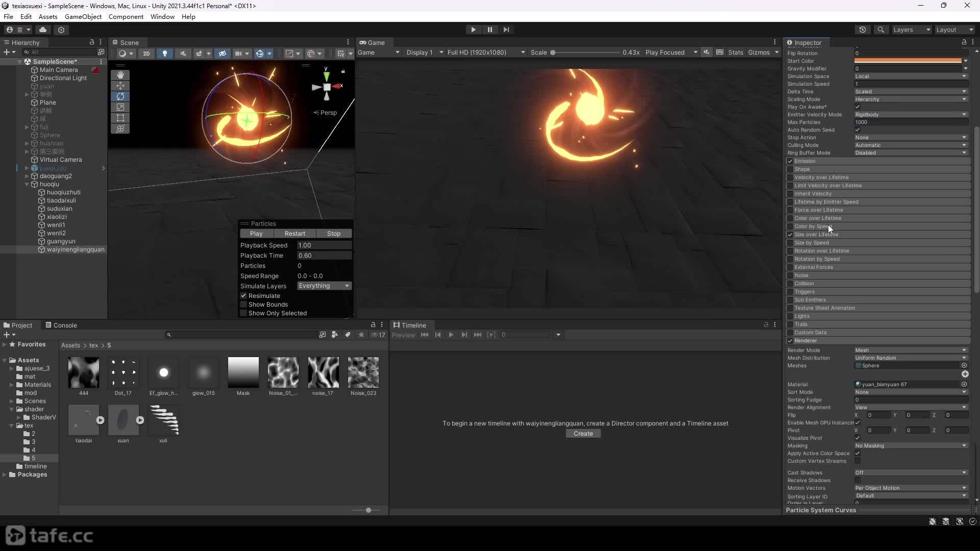This screenshot has height=551, width=980.
Task: Toggle the Stats button in Game view
Action: pos(736,53)
